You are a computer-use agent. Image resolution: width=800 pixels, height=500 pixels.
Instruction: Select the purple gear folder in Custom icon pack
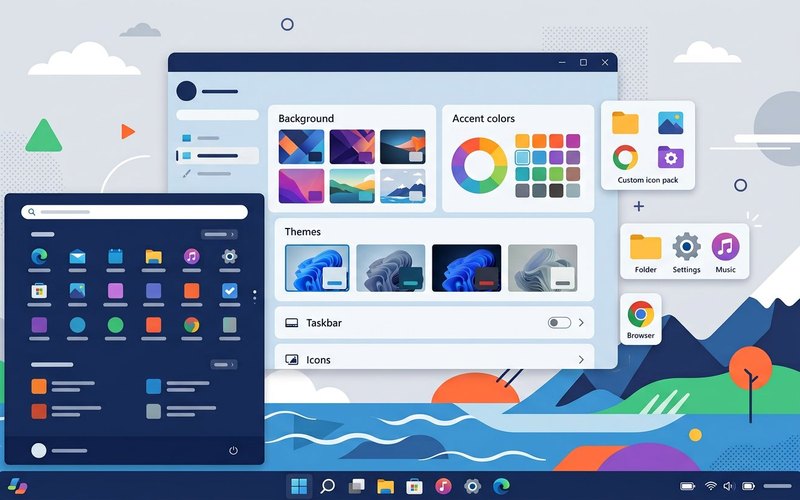click(670, 157)
